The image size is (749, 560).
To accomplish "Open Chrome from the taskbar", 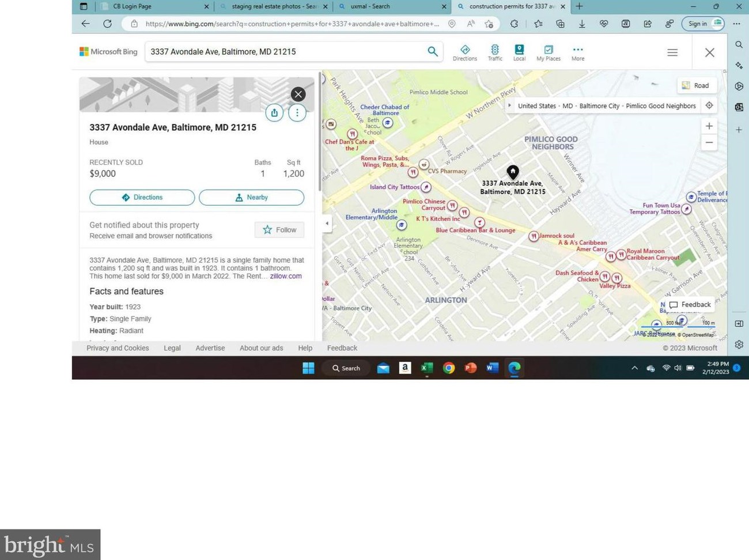I will [x=449, y=368].
